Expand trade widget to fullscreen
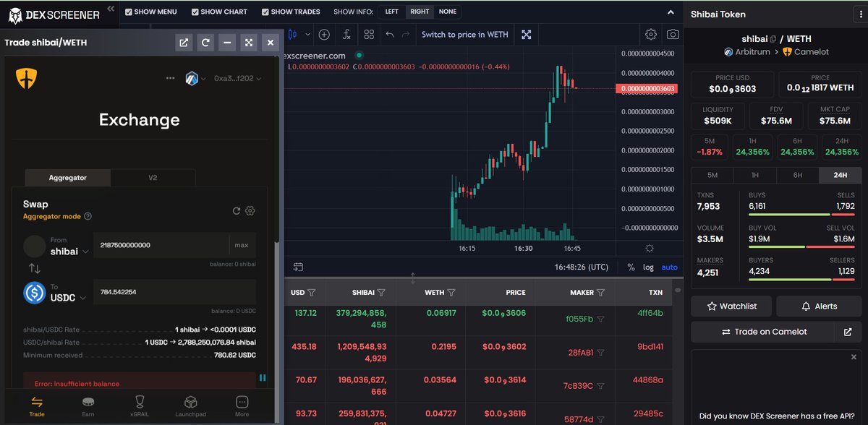Screen dimensions: 868x425 point(249,43)
